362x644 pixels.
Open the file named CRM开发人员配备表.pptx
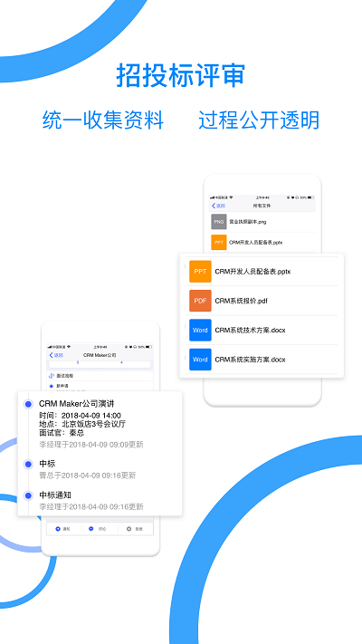tap(252, 272)
